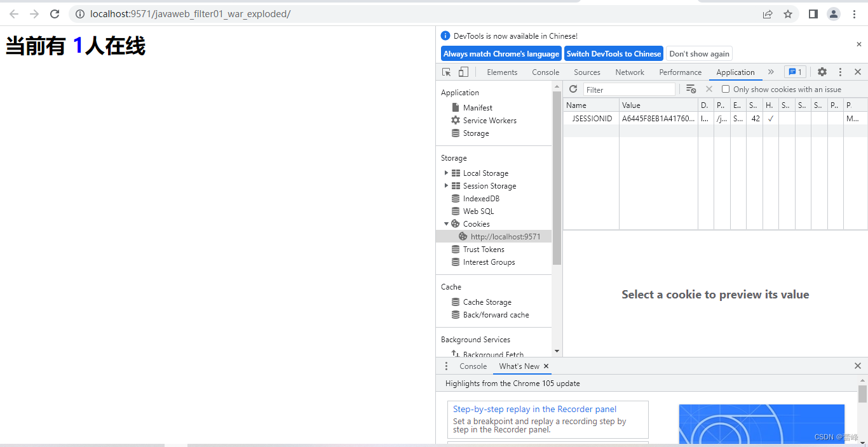
Task: Open DevTools settings gear
Action: point(822,72)
